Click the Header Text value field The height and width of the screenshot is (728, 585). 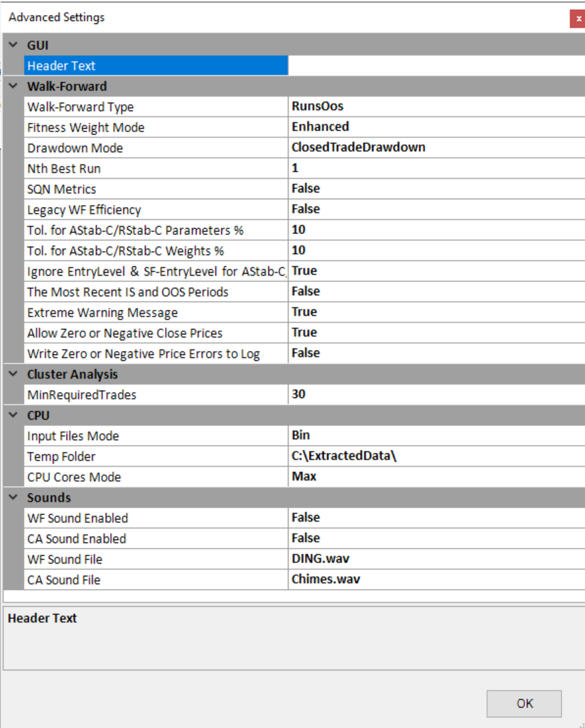coord(435,66)
